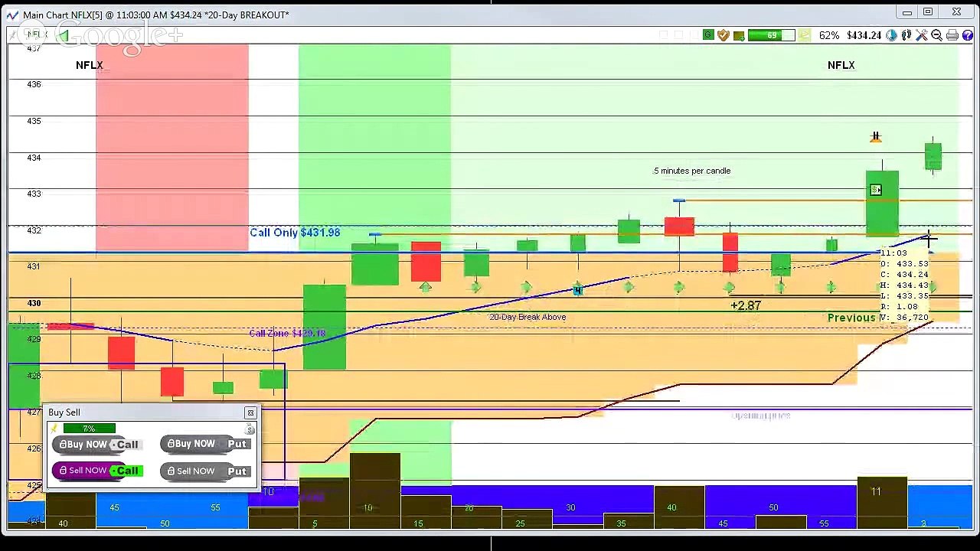The width and height of the screenshot is (980, 551).
Task: Click the green triangle icon beside symbol
Action: [x=64, y=35]
